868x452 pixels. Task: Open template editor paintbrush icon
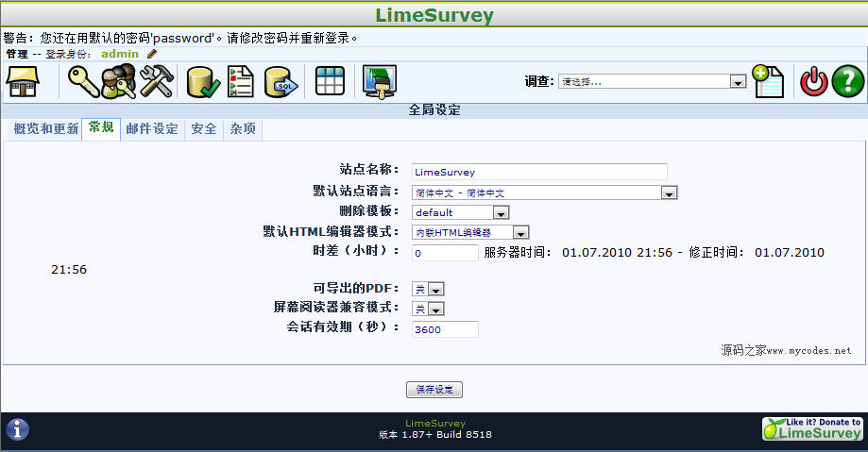click(380, 82)
